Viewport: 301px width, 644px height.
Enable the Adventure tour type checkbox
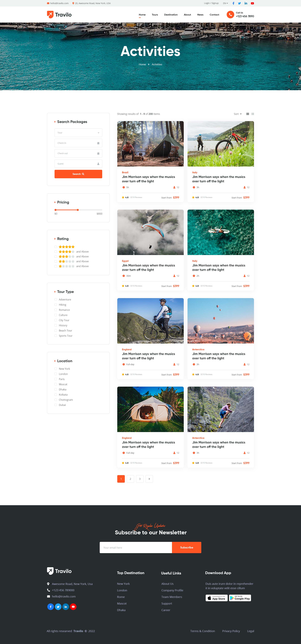(55, 300)
